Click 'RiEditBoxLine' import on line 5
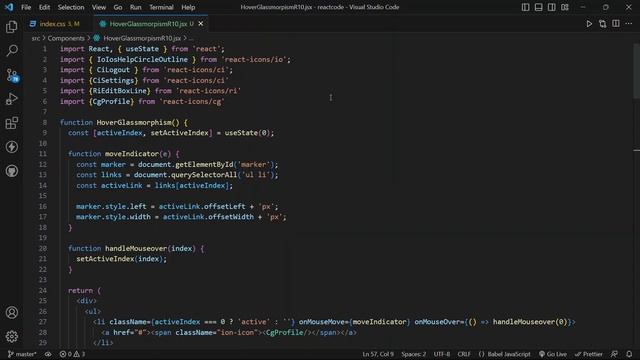This screenshot has height=360, width=640. click(x=119, y=91)
